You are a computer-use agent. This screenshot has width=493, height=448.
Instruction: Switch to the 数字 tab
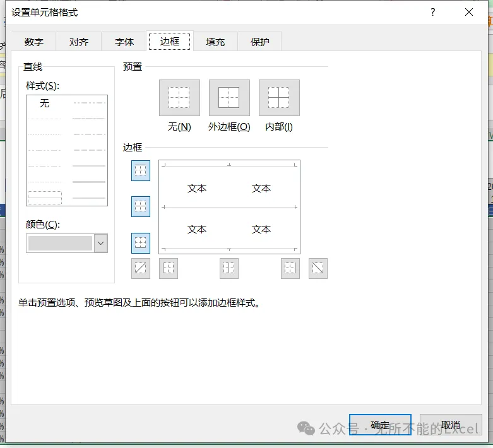[x=34, y=42]
